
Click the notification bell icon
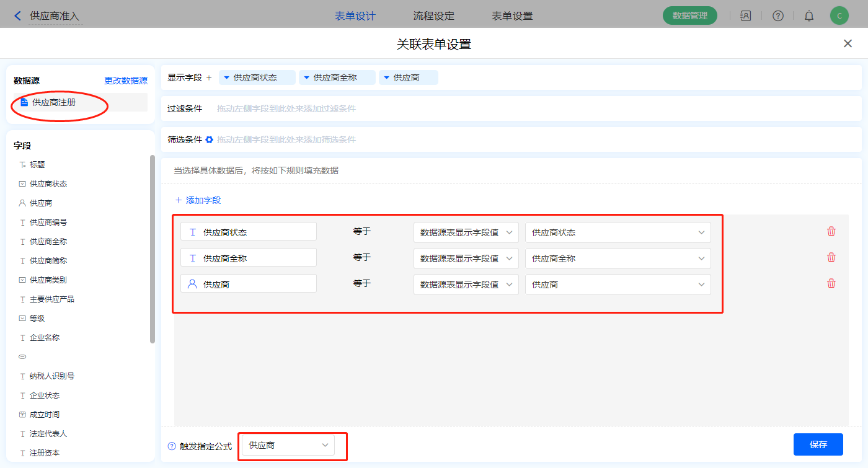809,16
